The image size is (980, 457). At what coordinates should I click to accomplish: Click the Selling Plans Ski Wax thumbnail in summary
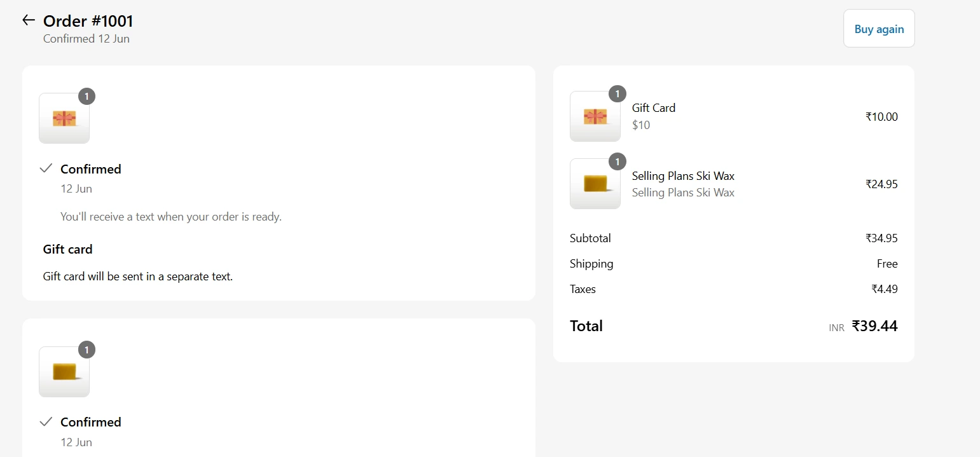595,184
